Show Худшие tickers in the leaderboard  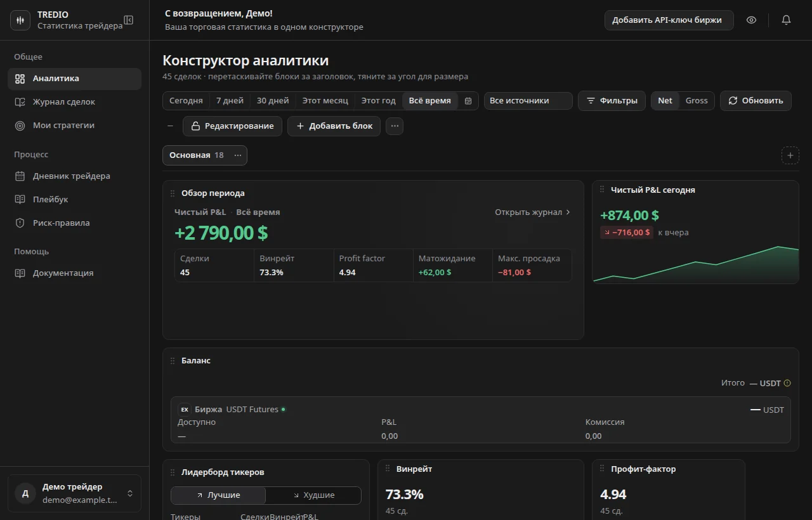click(x=313, y=495)
